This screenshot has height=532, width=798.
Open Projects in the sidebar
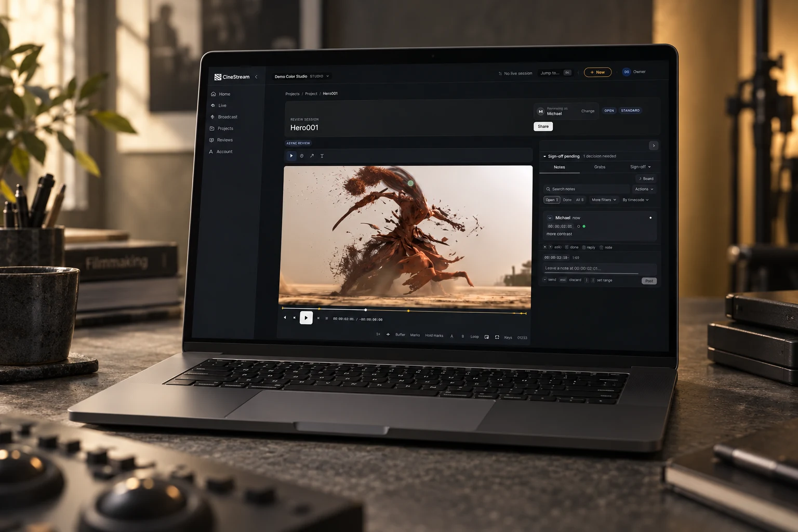[222, 128]
